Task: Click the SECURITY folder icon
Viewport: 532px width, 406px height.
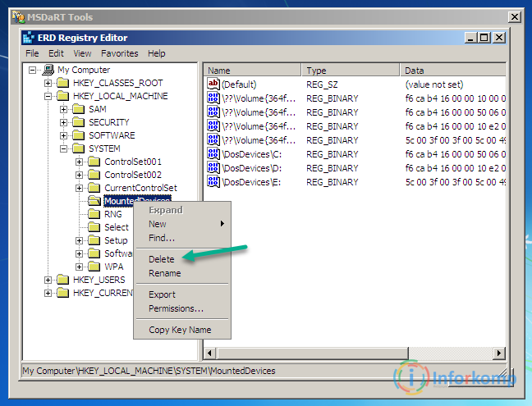Action: coord(78,122)
